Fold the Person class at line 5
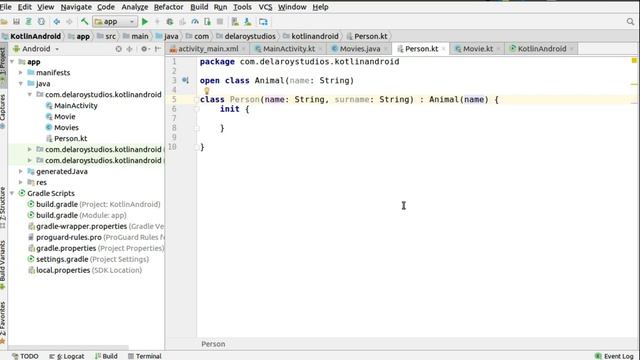This screenshot has width=640, height=360. pos(197,100)
